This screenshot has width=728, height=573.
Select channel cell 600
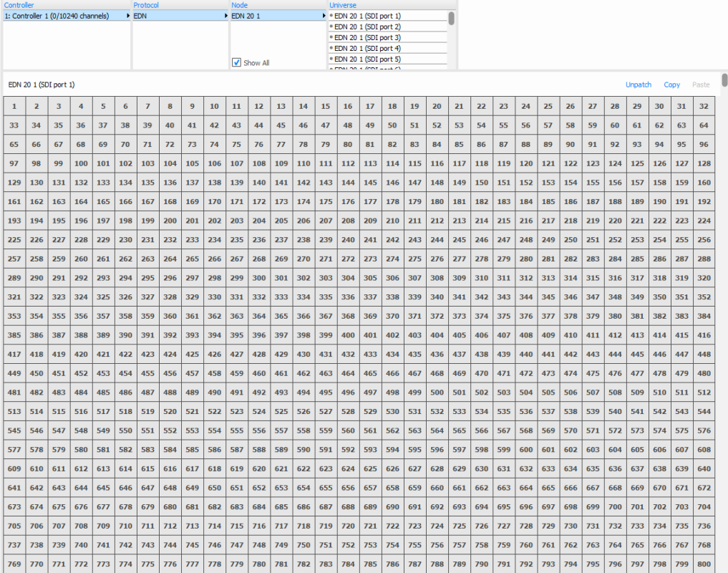click(x=526, y=449)
